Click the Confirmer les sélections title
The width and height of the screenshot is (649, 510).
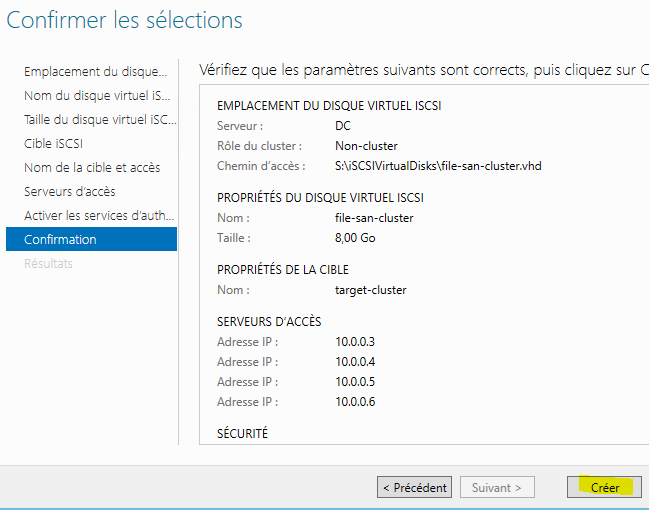pos(125,20)
